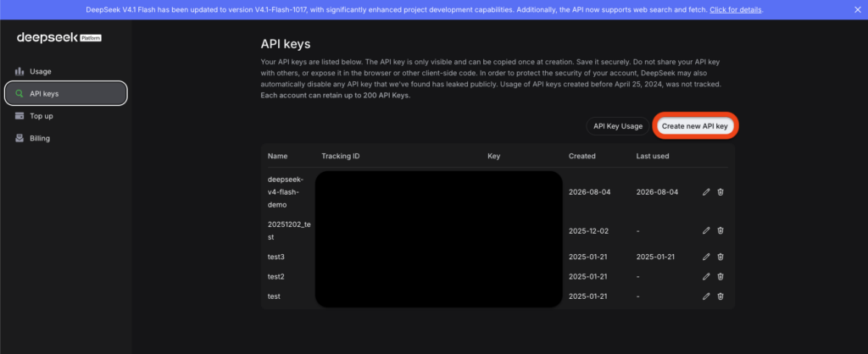Edit the 20251202_test key name
This screenshot has width=868, height=354.
706,230
